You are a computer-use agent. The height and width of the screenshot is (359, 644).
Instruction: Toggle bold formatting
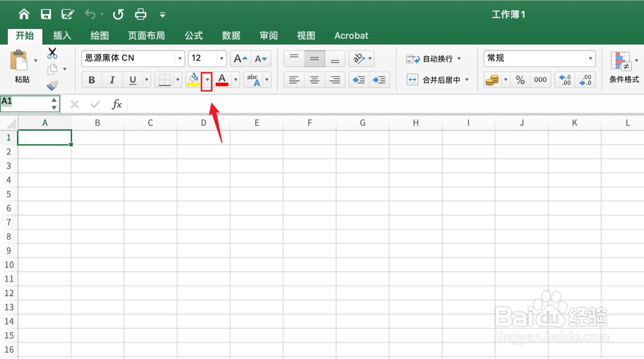click(x=92, y=80)
